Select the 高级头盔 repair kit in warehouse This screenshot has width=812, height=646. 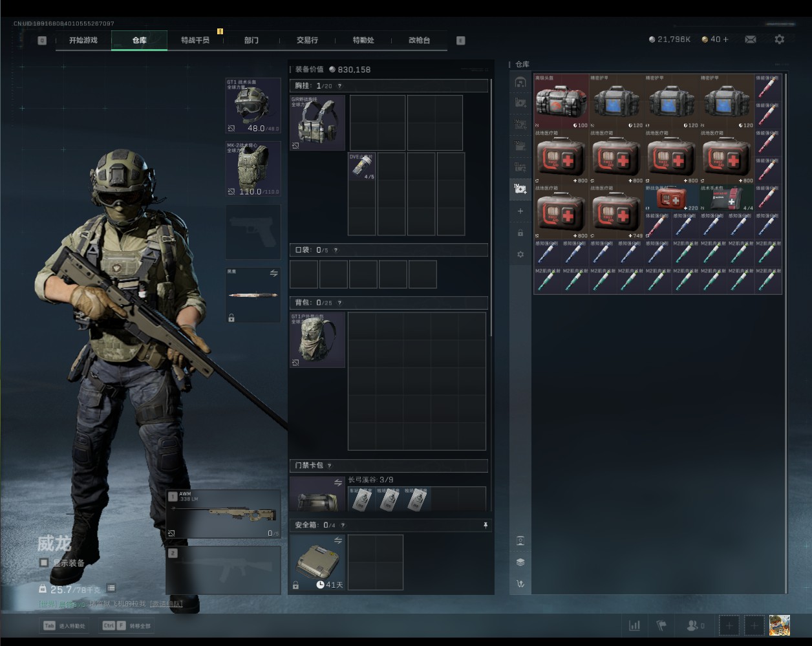coord(562,101)
